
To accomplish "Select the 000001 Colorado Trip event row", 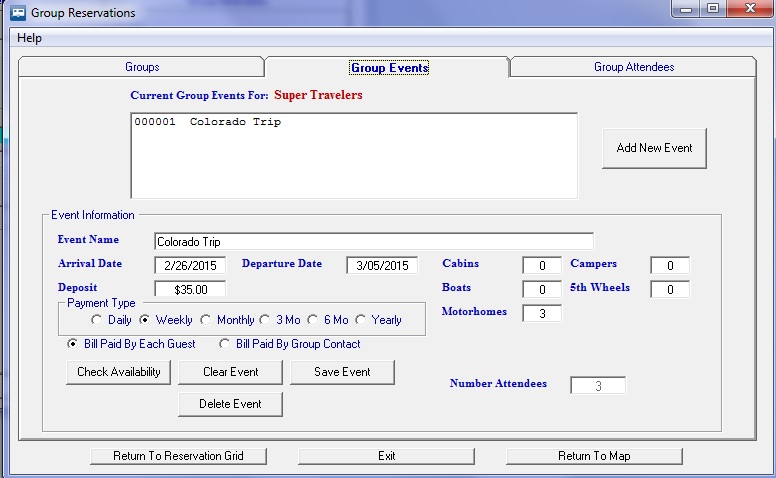I will tap(354, 122).
